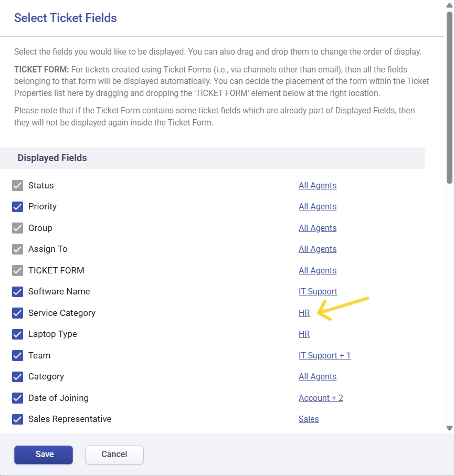The width and height of the screenshot is (454, 476).
Task: Save the selected ticket fields
Action: coord(44,455)
